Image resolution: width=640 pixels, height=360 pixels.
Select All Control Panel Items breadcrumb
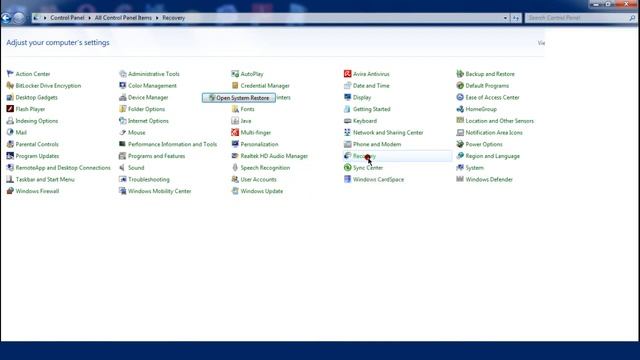point(123,18)
